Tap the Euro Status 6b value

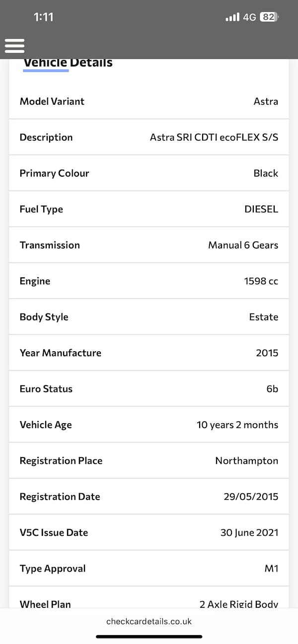coord(272,389)
